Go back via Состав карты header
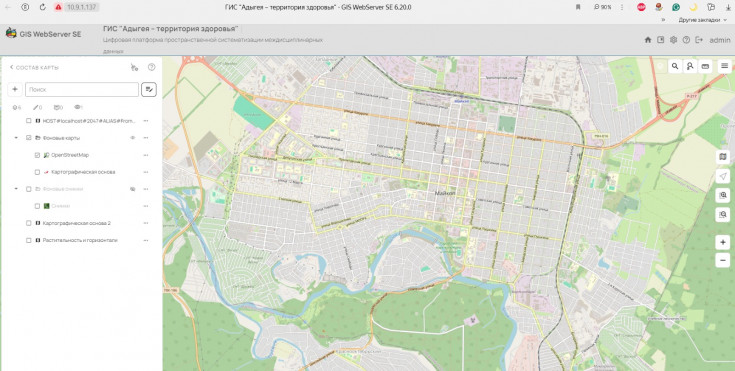 click(x=34, y=68)
